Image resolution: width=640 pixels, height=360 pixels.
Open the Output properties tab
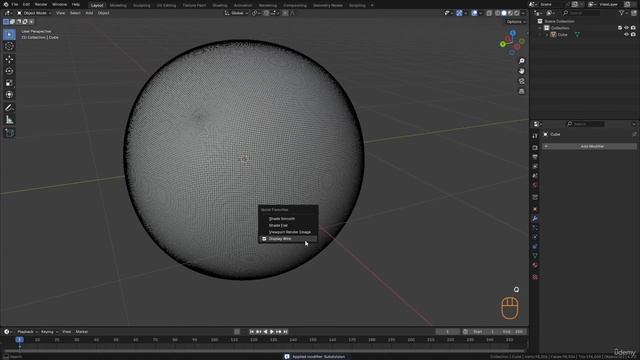click(535, 157)
